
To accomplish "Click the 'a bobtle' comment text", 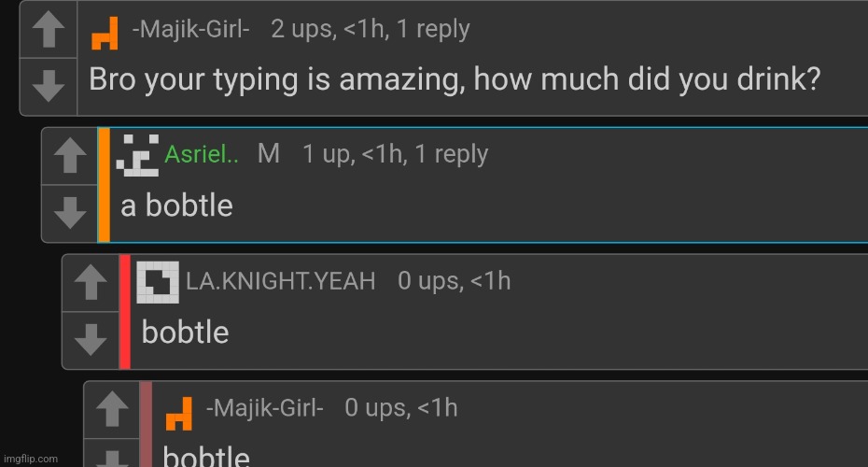I will [x=176, y=205].
